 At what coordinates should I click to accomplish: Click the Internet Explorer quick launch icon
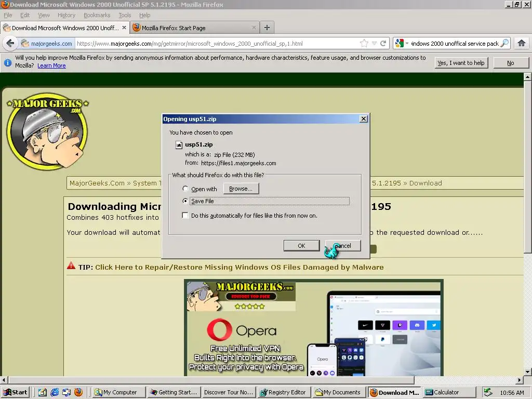click(54, 392)
